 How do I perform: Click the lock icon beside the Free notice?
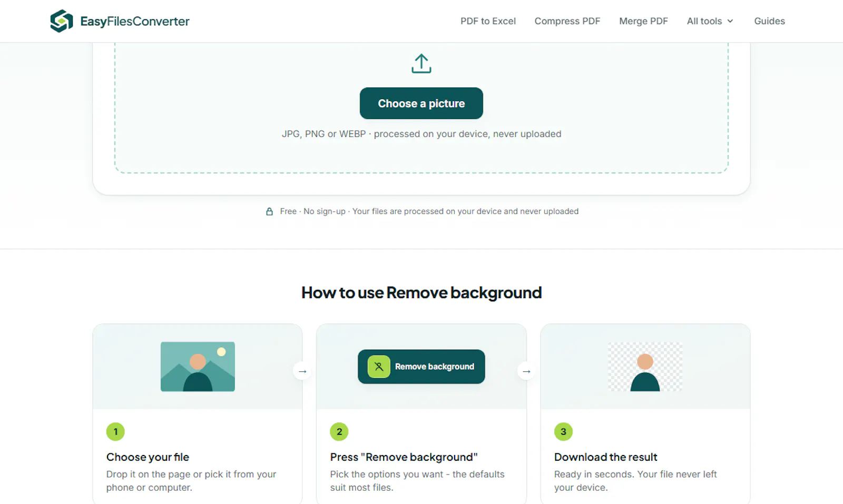[x=269, y=212]
